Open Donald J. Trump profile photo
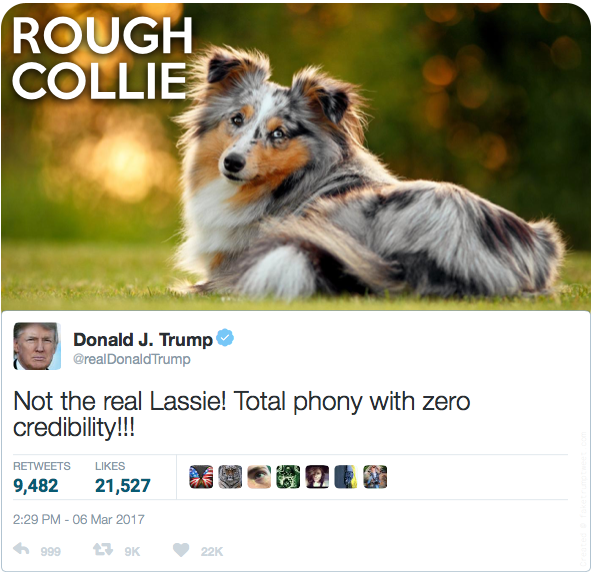This screenshot has width=593, height=575. [x=37, y=346]
